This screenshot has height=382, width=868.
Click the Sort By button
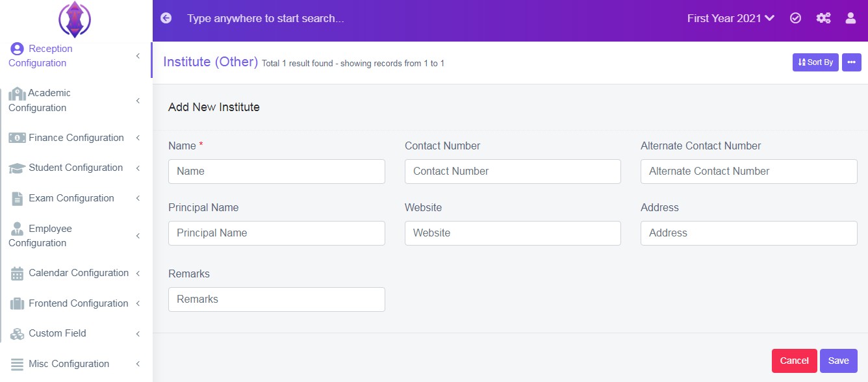pos(815,62)
